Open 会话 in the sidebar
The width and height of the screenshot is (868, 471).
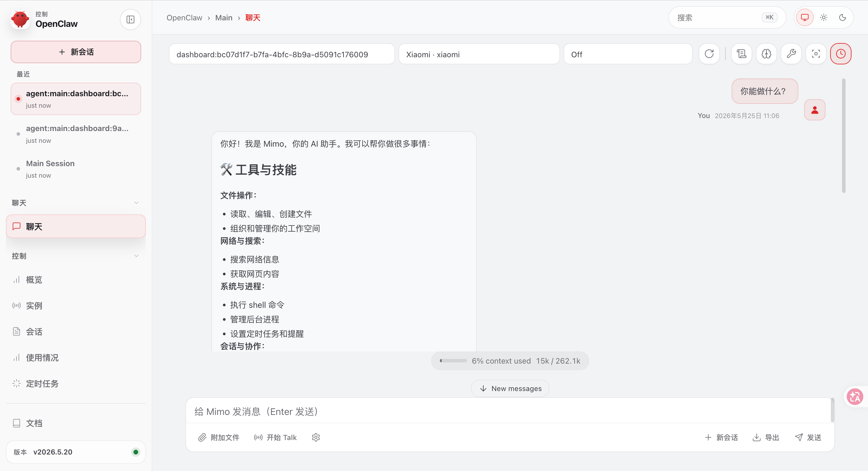click(x=76, y=331)
